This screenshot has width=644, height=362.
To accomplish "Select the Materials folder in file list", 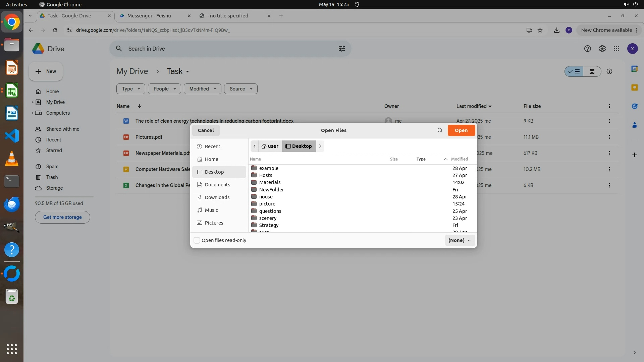I will 270,182.
